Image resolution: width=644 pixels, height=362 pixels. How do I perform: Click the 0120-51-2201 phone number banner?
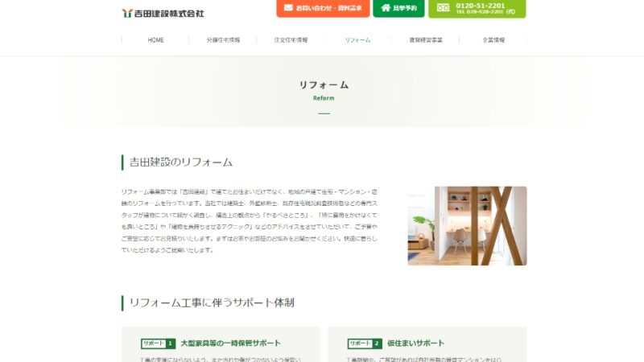click(x=477, y=8)
